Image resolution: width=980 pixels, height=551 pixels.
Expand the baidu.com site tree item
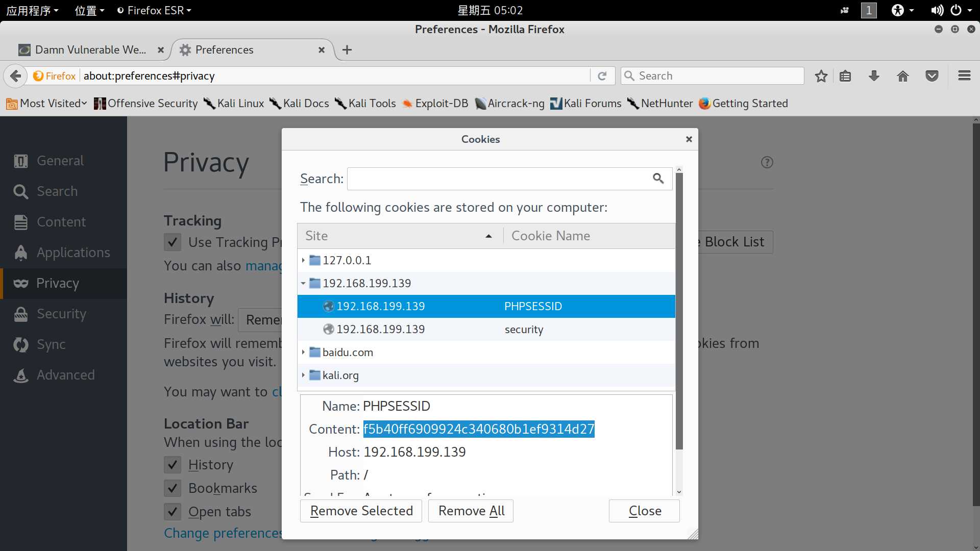tap(303, 352)
